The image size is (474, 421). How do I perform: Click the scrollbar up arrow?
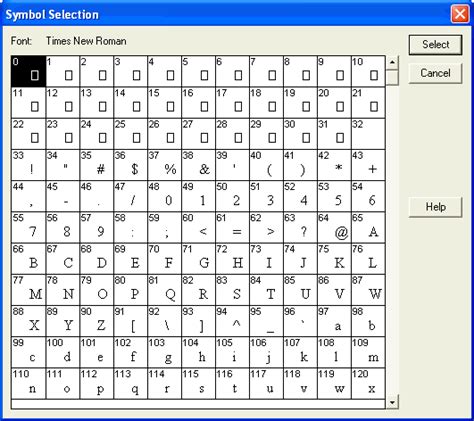tap(392, 62)
